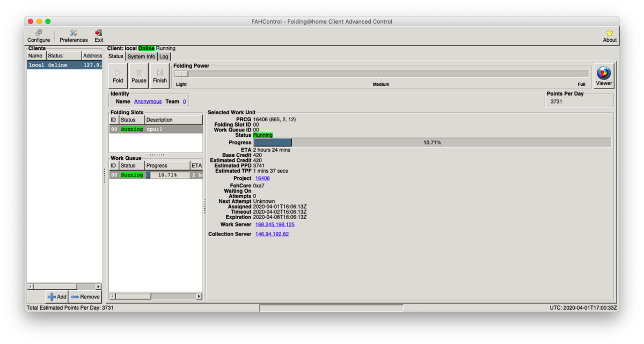Open the protein Viewer

coord(604,76)
